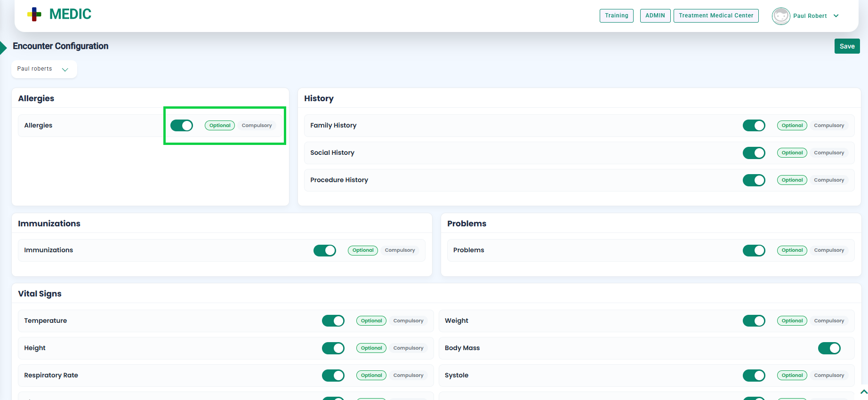
Task: Click Paul Robert's profile avatar
Action: tap(780, 16)
